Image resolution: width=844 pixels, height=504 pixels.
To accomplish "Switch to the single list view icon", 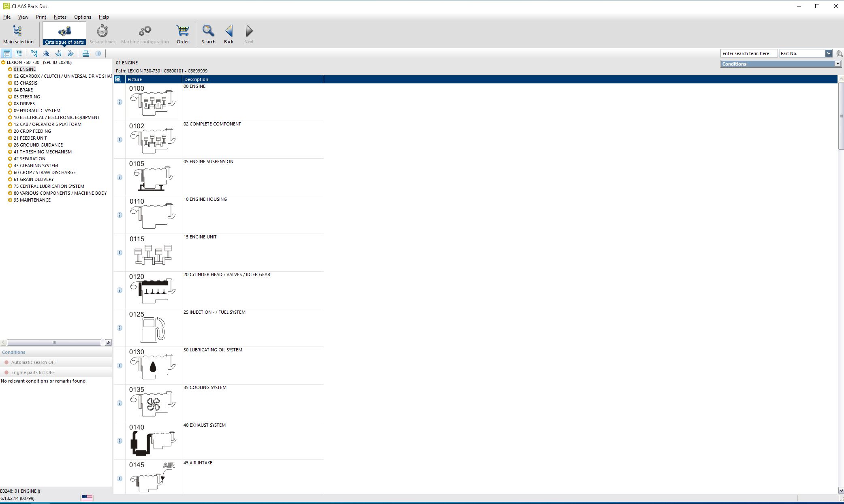I will pyautogui.click(x=7, y=53).
